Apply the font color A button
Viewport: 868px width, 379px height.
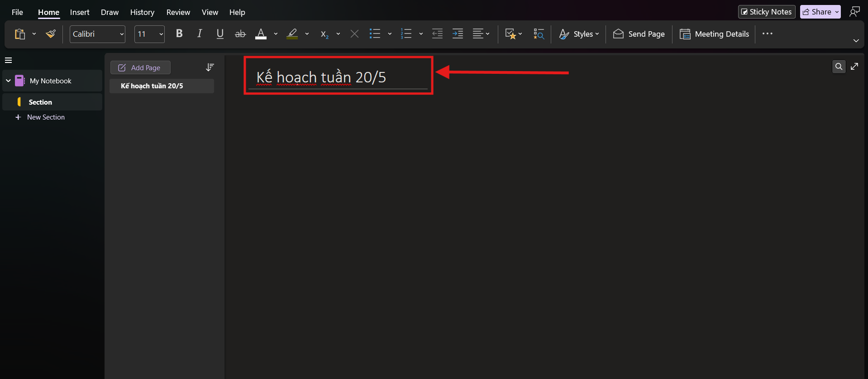pos(261,34)
